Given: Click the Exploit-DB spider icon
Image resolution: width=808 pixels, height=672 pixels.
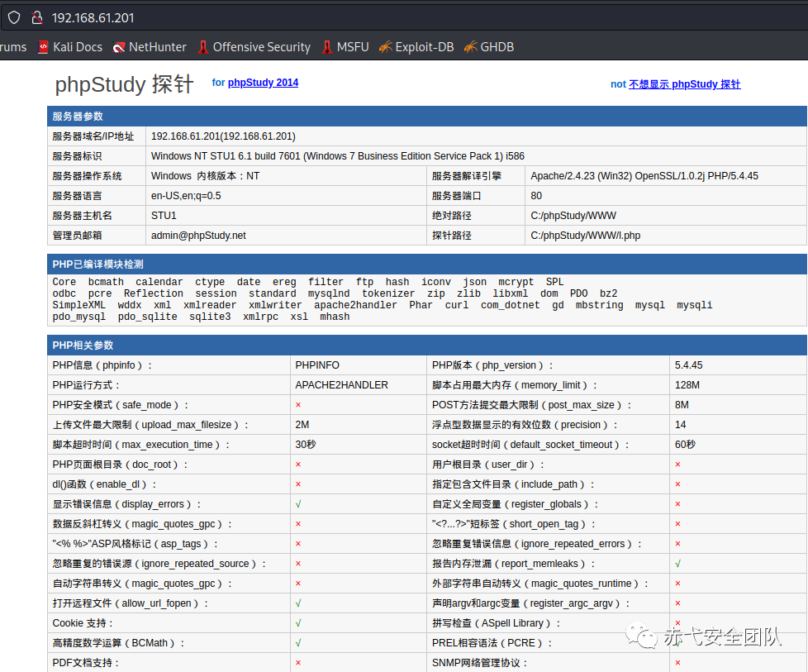Looking at the screenshot, I should (386, 47).
